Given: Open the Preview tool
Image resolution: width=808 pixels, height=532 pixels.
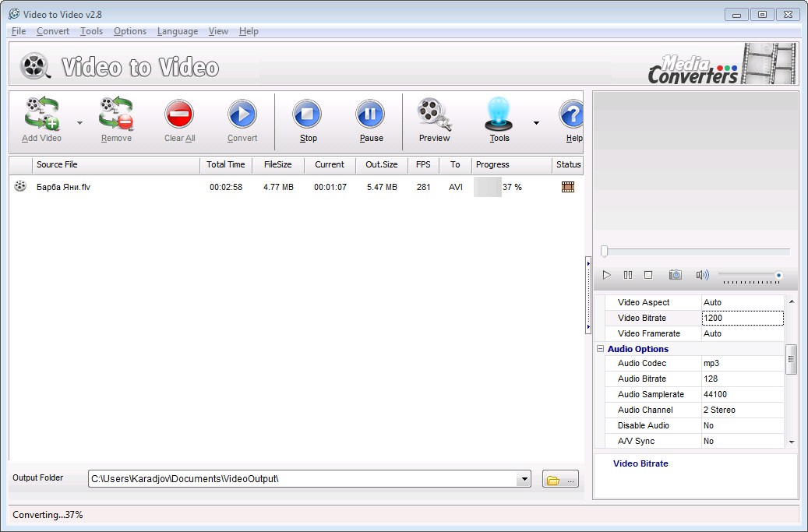Looking at the screenshot, I should tap(434, 115).
